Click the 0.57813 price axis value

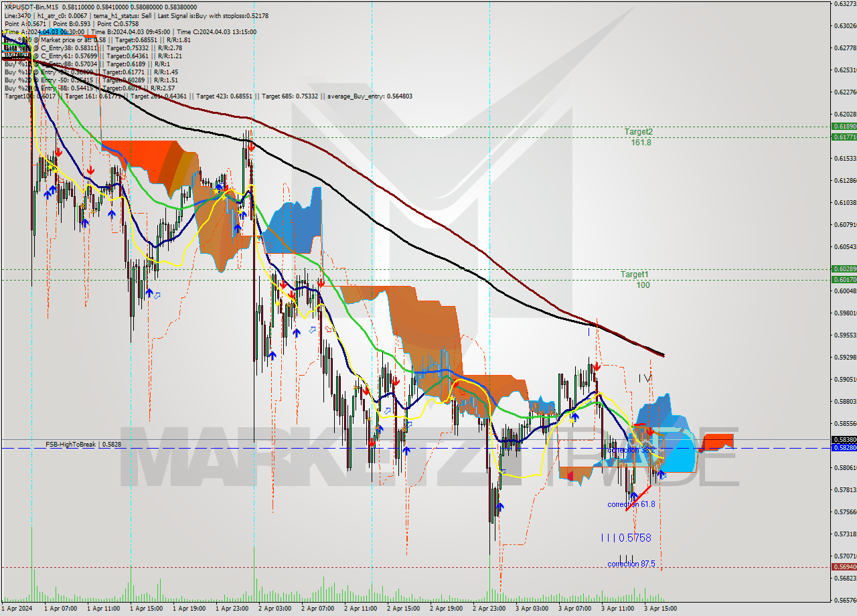(x=844, y=489)
